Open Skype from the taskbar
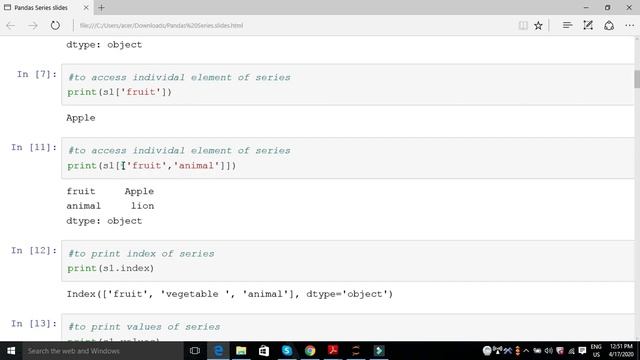The width and height of the screenshot is (640, 360). [x=287, y=351]
